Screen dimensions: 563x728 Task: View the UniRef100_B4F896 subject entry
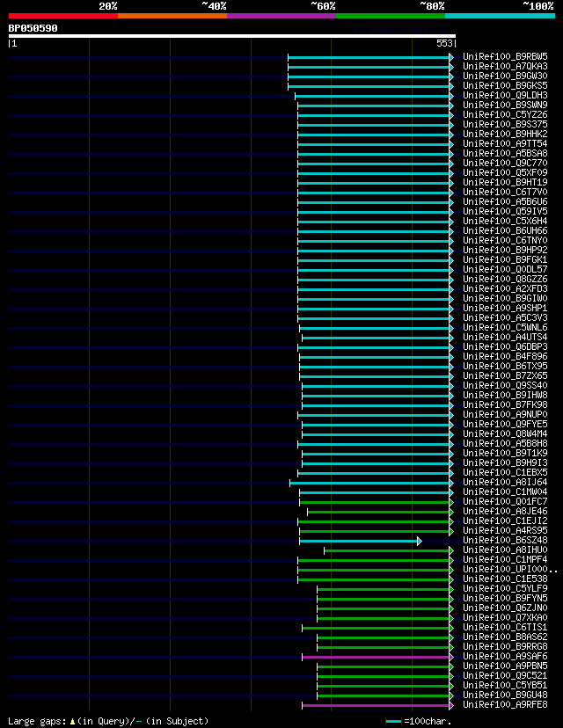pyautogui.click(x=505, y=357)
